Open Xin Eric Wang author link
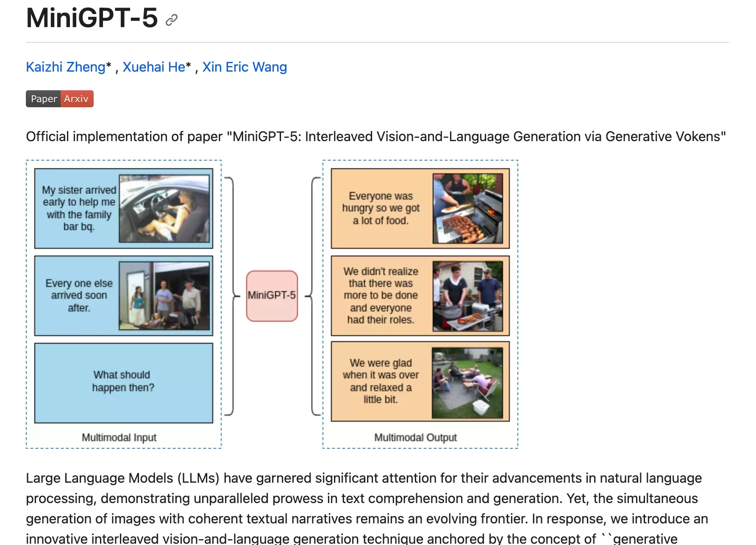This screenshot has height=545, width=756. click(x=245, y=67)
